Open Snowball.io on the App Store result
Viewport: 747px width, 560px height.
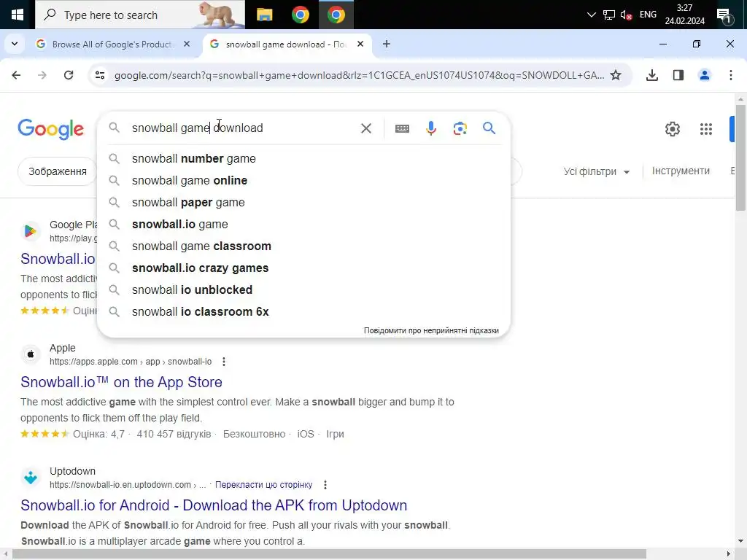(121, 382)
